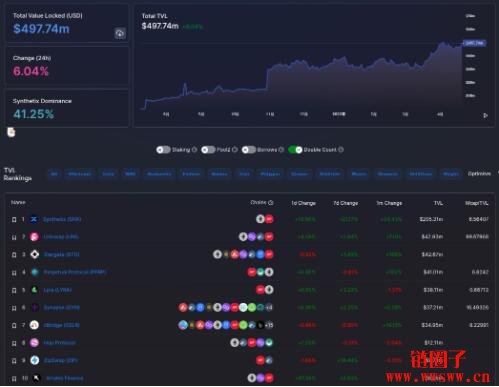Open the Stargate protocol link

click(62, 255)
